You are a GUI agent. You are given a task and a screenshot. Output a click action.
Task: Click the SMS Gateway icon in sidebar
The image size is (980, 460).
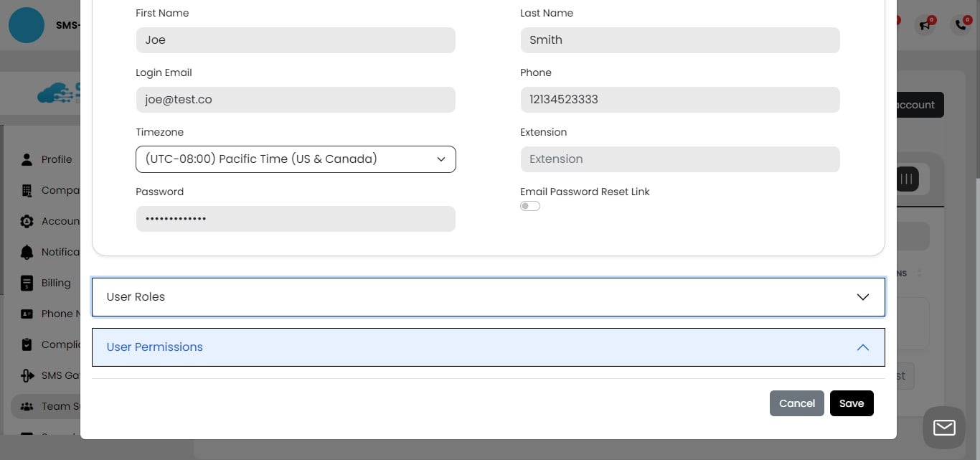point(27,375)
